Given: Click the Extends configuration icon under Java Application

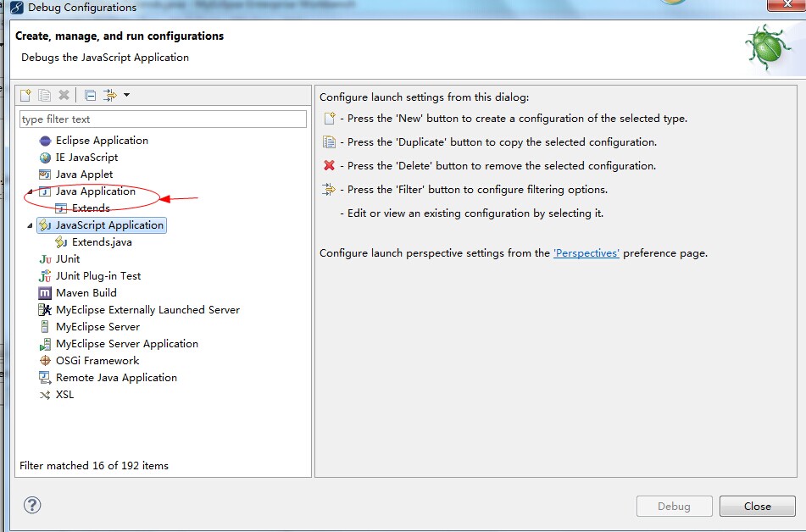Looking at the screenshot, I should coord(61,208).
